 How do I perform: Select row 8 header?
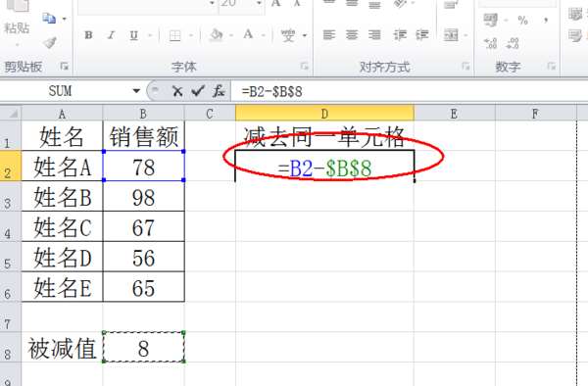pyautogui.click(x=10, y=347)
